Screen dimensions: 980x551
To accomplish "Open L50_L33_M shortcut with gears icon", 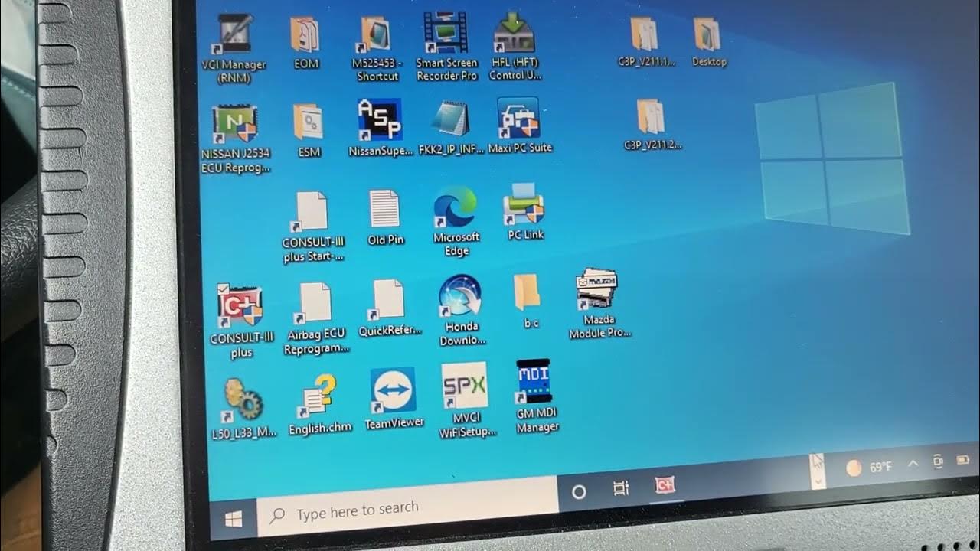I will (x=244, y=409).
